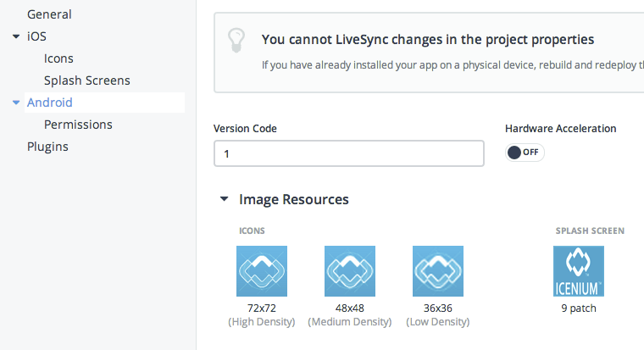Open Android Permissions page
The width and height of the screenshot is (644, 350).
coord(78,125)
